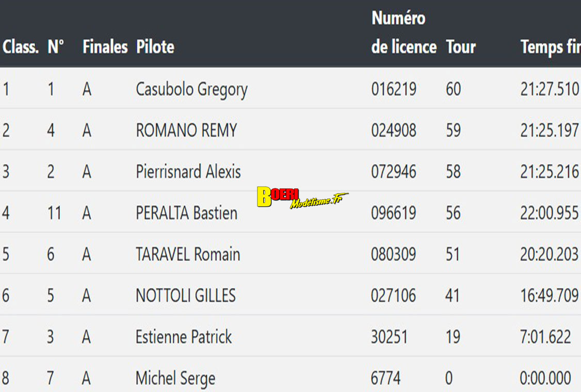Click the Finales column header
Screen dimensions: 581x392
pos(105,47)
